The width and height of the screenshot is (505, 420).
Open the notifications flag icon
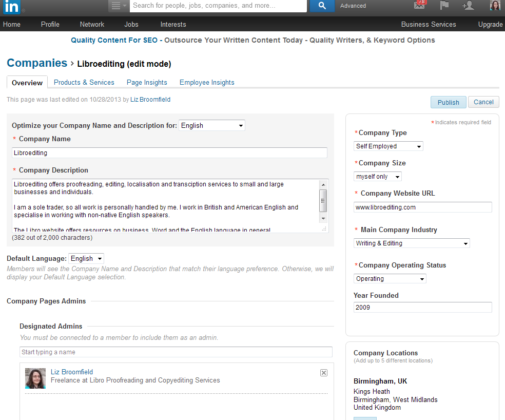point(444,6)
